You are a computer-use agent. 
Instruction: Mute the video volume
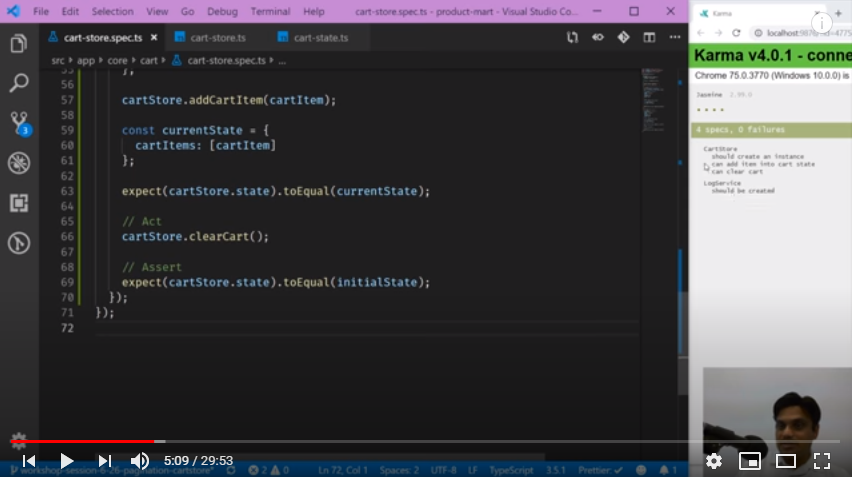click(x=140, y=461)
